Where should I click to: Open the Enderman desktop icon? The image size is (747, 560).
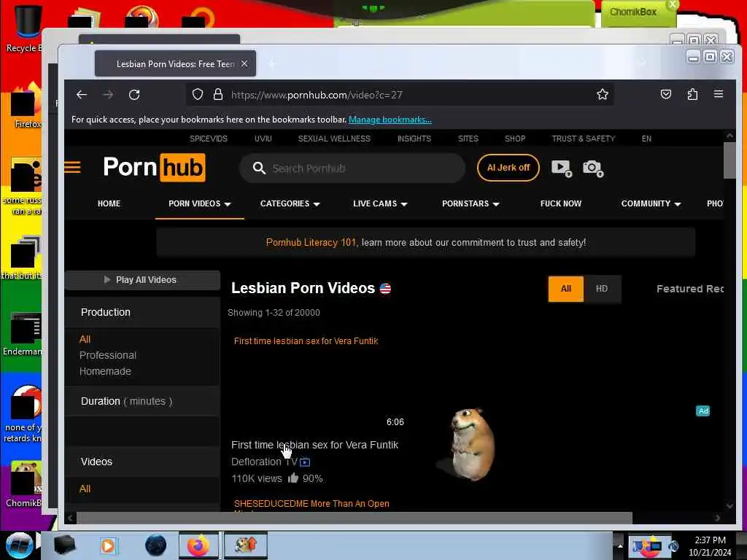coord(23,333)
